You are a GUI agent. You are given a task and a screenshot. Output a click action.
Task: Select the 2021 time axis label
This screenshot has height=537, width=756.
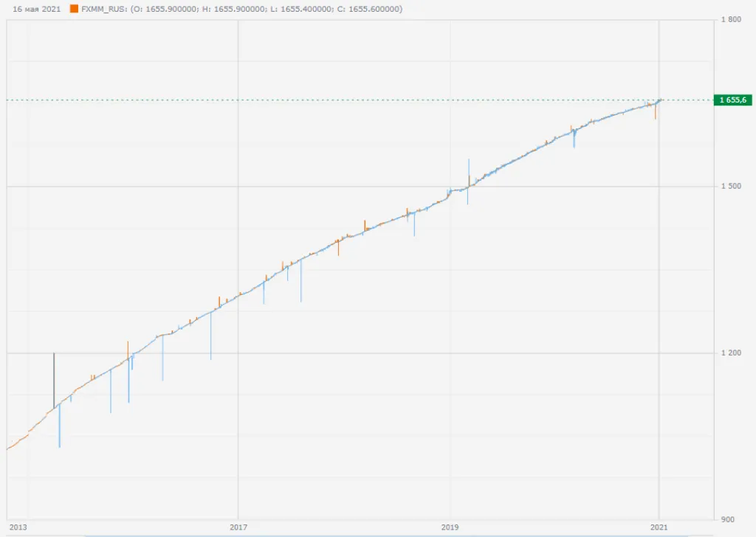click(659, 527)
